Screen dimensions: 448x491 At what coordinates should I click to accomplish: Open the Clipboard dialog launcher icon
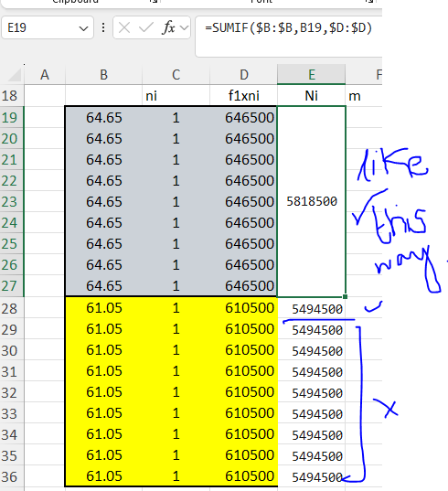click(x=153, y=2)
